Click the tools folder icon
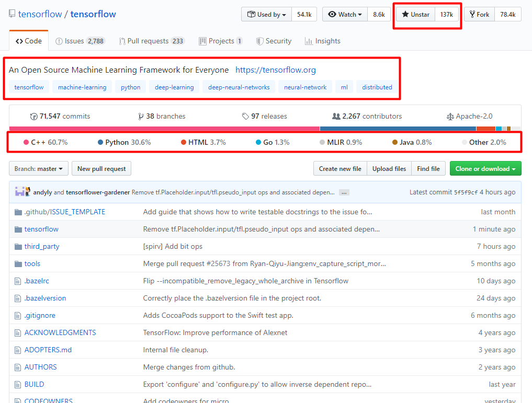The width and height of the screenshot is (532, 403). pyautogui.click(x=18, y=264)
